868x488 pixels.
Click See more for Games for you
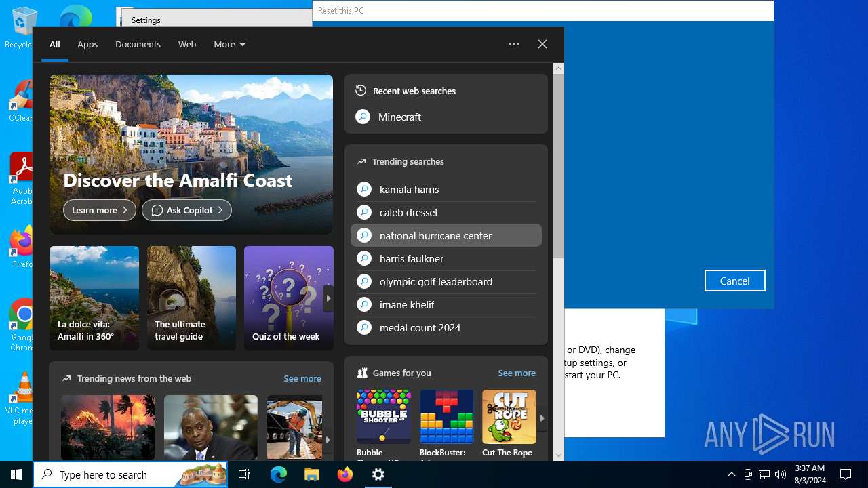click(x=517, y=373)
